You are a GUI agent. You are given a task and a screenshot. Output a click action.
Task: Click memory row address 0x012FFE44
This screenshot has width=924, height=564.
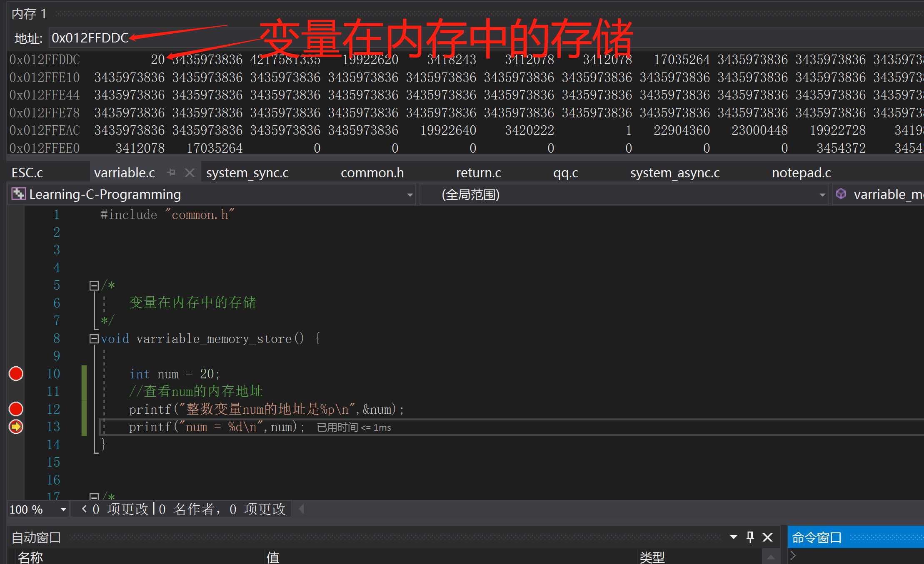[45, 95]
